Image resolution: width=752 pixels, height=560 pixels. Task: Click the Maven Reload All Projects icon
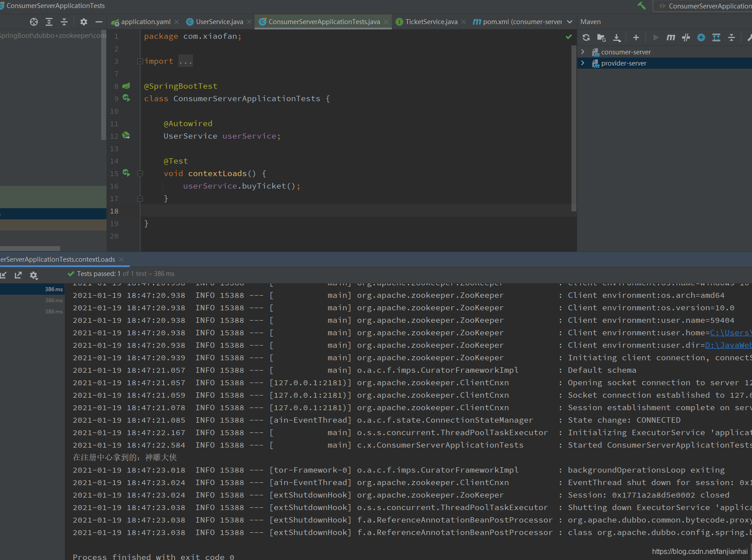click(x=586, y=37)
